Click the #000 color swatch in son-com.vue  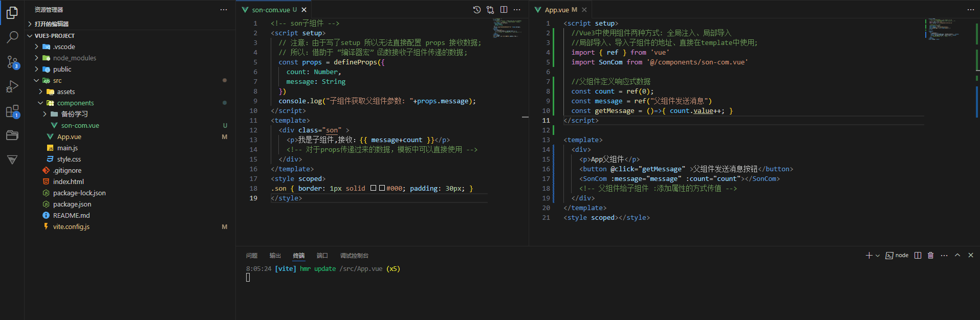coord(382,188)
